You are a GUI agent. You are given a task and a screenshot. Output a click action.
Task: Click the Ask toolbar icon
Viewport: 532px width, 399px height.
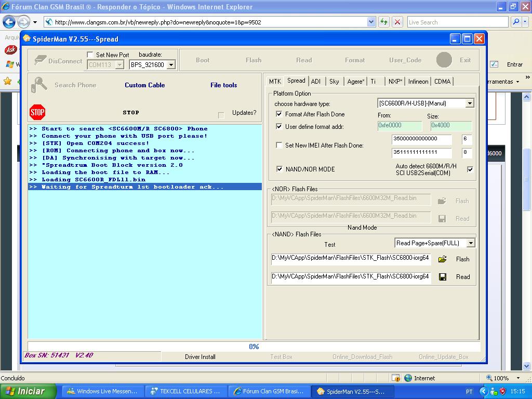point(10,50)
